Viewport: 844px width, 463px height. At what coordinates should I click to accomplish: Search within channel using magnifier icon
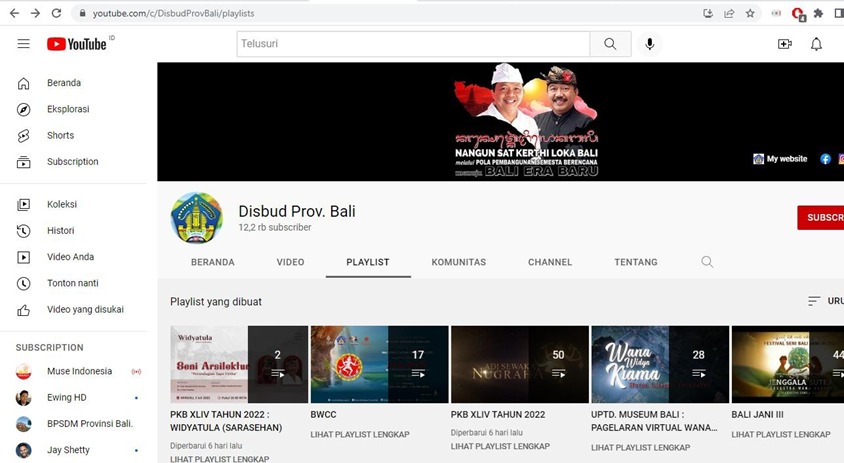pyautogui.click(x=707, y=262)
